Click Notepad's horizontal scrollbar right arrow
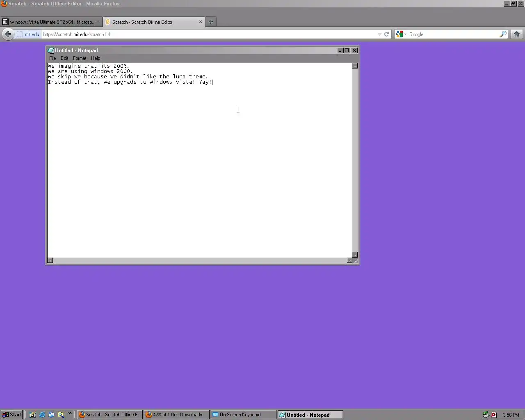The width and height of the screenshot is (525, 420). (349, 260)
